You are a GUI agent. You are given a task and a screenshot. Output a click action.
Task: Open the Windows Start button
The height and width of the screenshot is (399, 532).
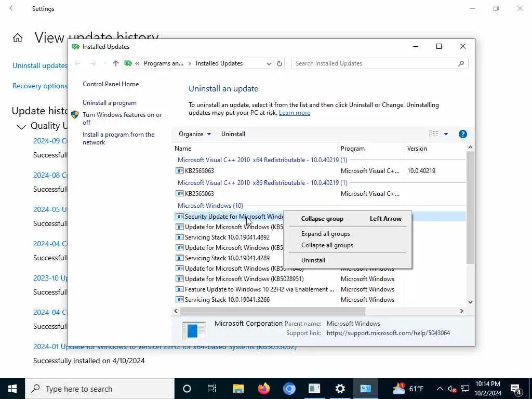tap(12, 389)
